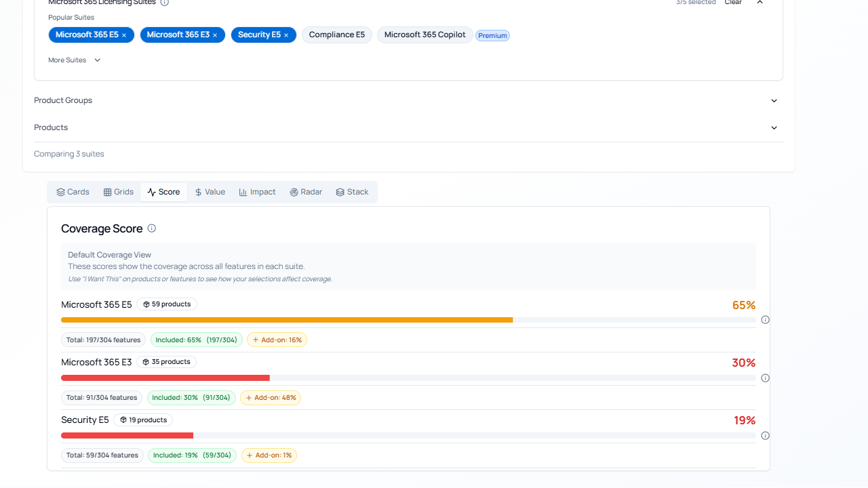Image resolution: width=868 pixels, height=488 pixels.
Task: Click the 'Add-on: 16%' pill
Action: (x=277, y=340)
